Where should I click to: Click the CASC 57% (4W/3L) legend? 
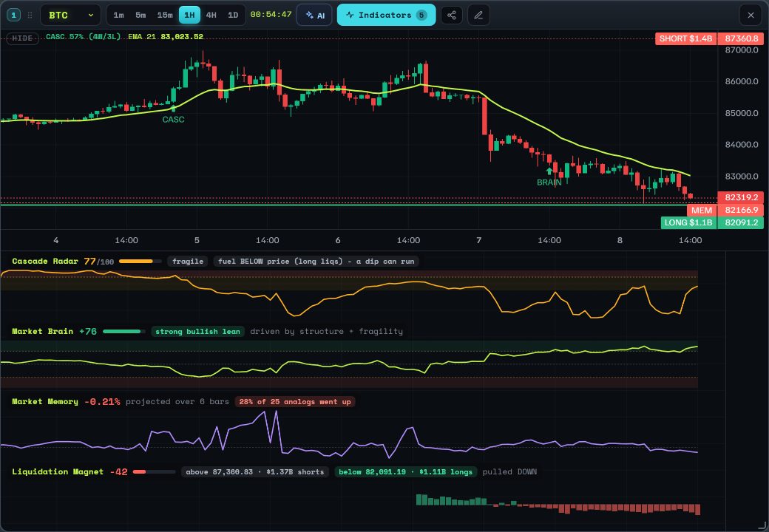(x=84, y=37)
